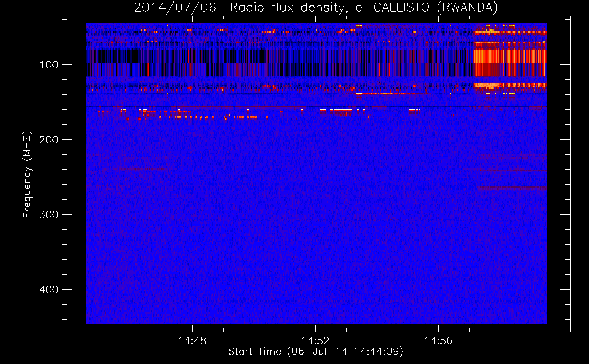Screen dimensions: 589x364
Task: Click the '200' frequency tick label
Action: click(49, 140)
